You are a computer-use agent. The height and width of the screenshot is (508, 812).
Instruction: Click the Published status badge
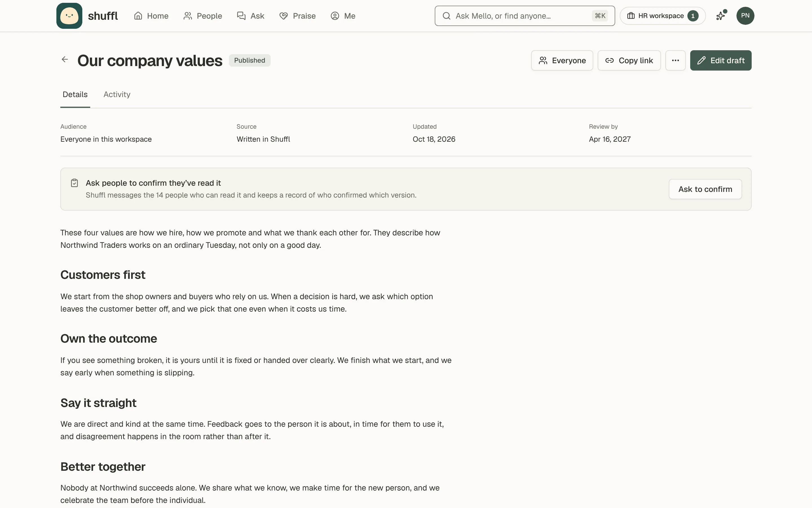250,60
